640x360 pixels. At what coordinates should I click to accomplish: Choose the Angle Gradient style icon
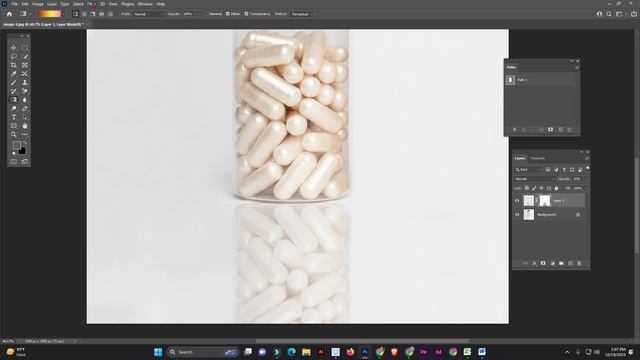[x=93, y=14]
